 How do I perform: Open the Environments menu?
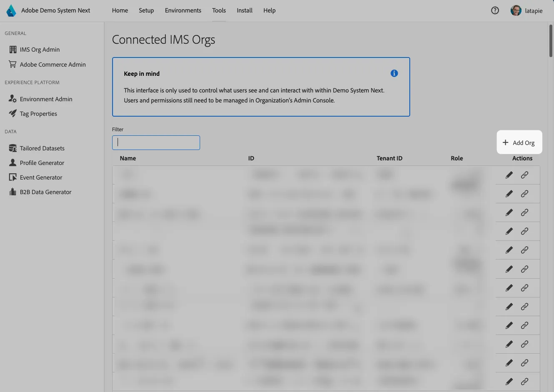click(183, 10)
